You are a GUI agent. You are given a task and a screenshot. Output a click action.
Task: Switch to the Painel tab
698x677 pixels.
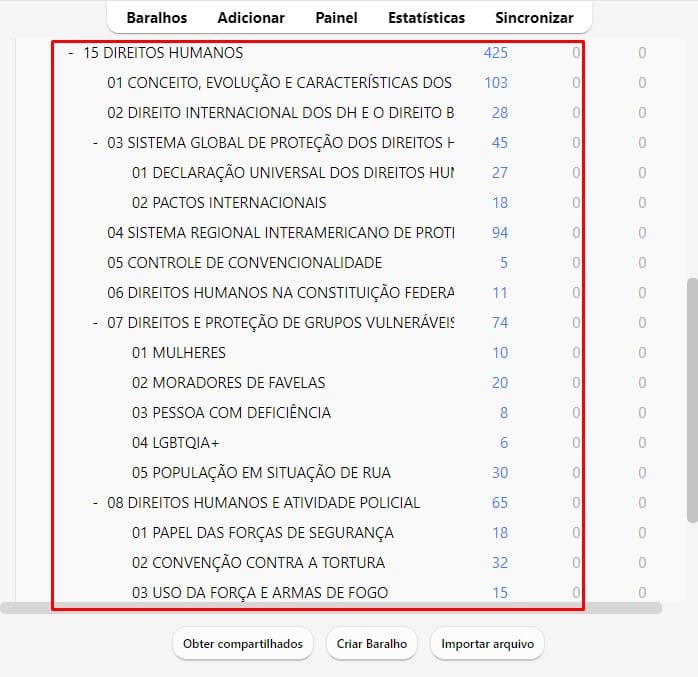[x=336, y=18]
